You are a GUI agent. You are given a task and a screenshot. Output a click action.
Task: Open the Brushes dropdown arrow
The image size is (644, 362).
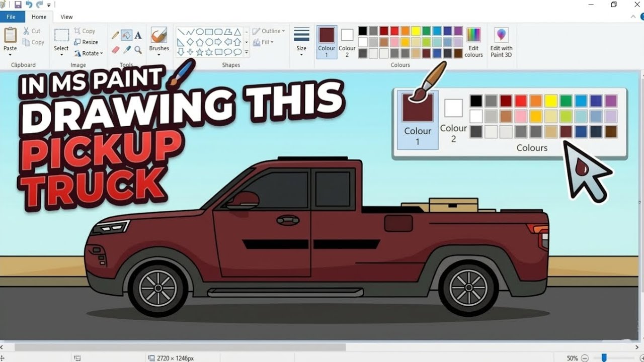(159, 55)
